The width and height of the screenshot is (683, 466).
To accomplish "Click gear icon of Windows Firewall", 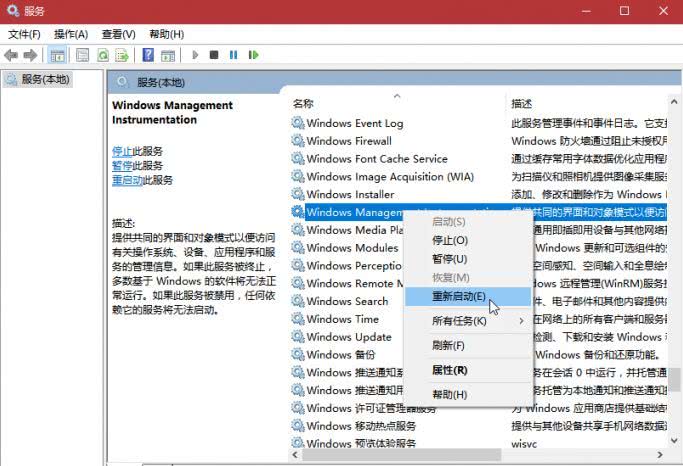I will point(298,141).
